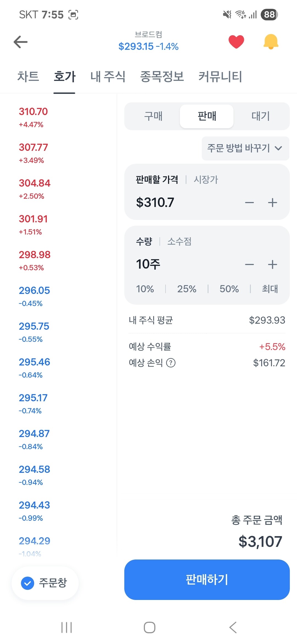Tap the back arrow icon
The height and width of the screenshot is (644, 297).
[x=21, y=42]
